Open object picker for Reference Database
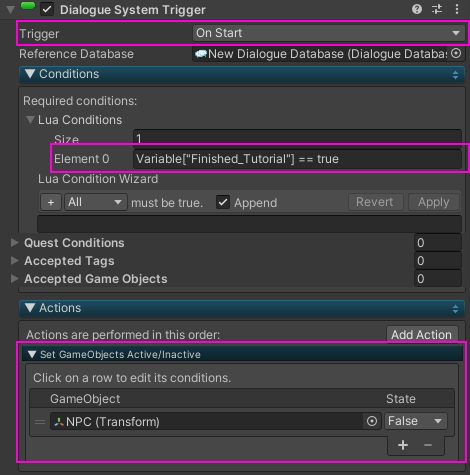The image size is (470, 475). [456, 53]
